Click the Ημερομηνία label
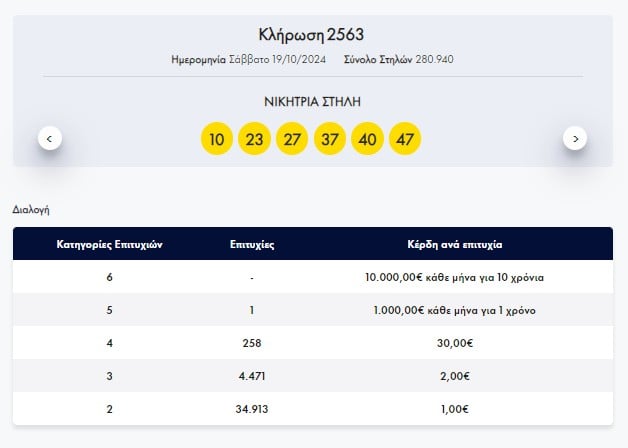This screenshot has height=448, width=628. (199, 60)
